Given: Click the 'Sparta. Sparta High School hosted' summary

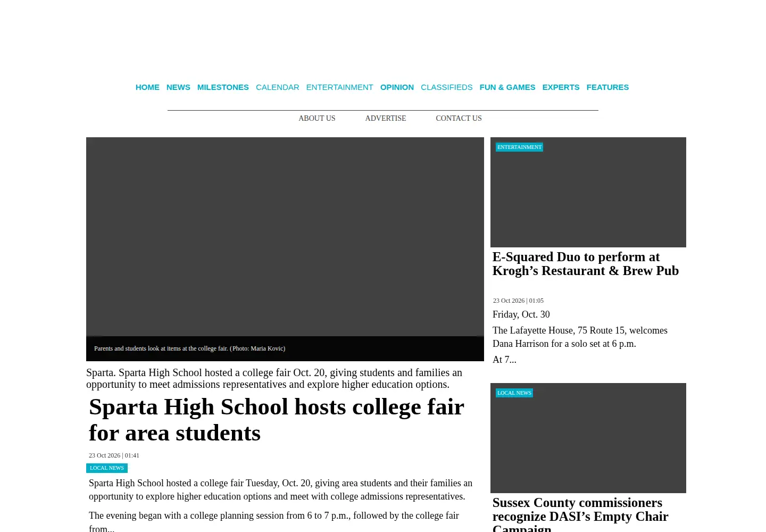Looking at the screenshot, I should click(274, 378).
